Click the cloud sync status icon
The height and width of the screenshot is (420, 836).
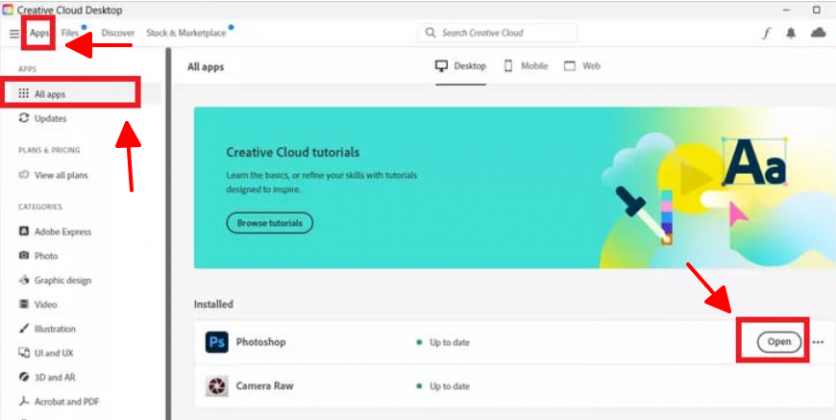point(817,33)
